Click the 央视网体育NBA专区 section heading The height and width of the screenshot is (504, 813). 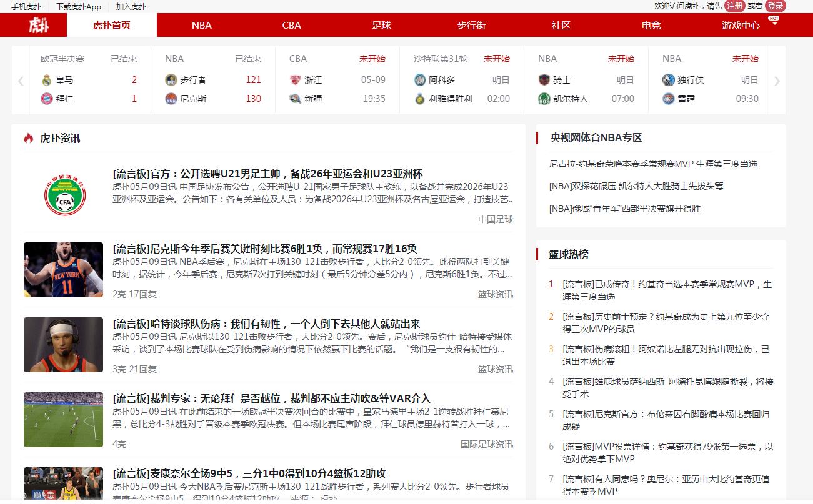(596, 138)
